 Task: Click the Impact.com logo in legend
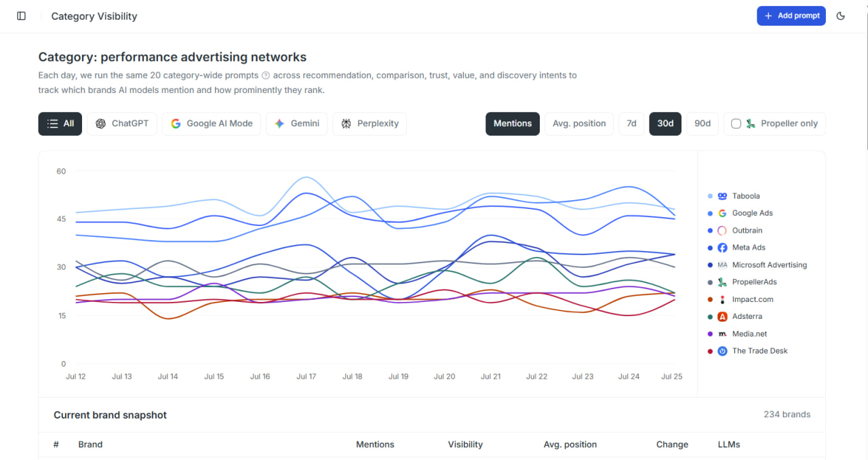point(722,299)
